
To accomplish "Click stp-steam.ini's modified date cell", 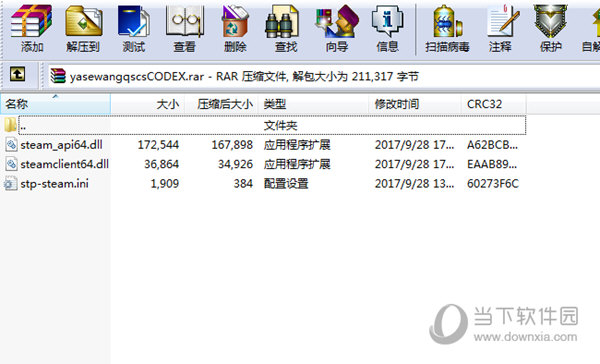I will point(414,184).
